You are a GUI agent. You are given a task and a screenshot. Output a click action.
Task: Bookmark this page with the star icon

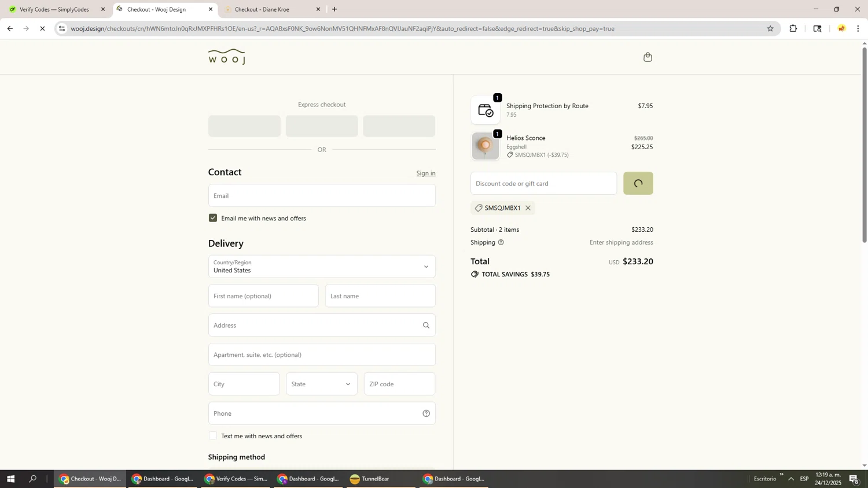click(770, 28)
